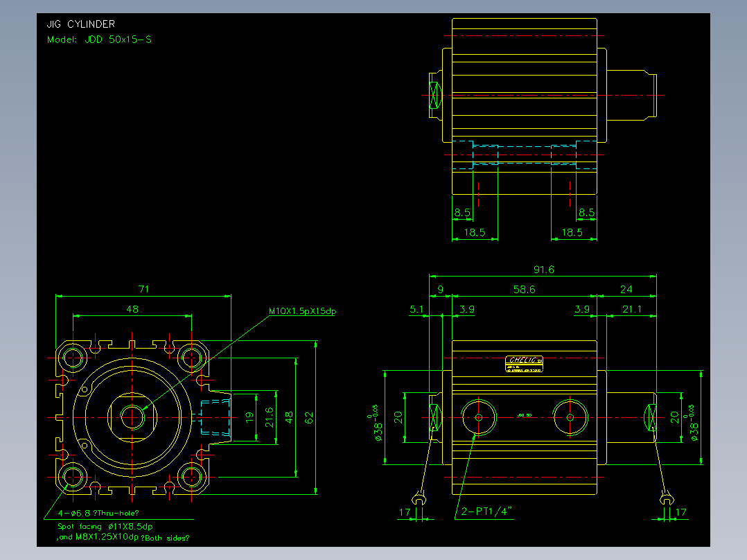Click the "71" width dimension
Viewport: 747px width, 560px height.
[143, 289]
